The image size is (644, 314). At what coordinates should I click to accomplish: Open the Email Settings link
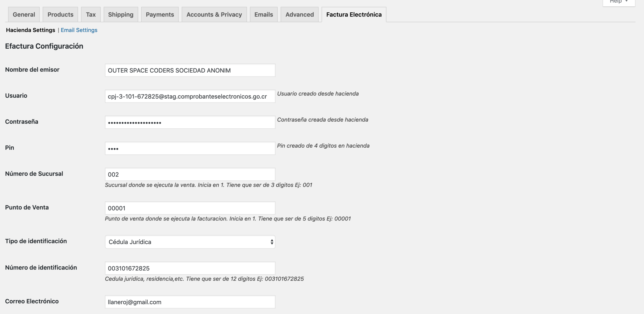[x=79, y=30]
